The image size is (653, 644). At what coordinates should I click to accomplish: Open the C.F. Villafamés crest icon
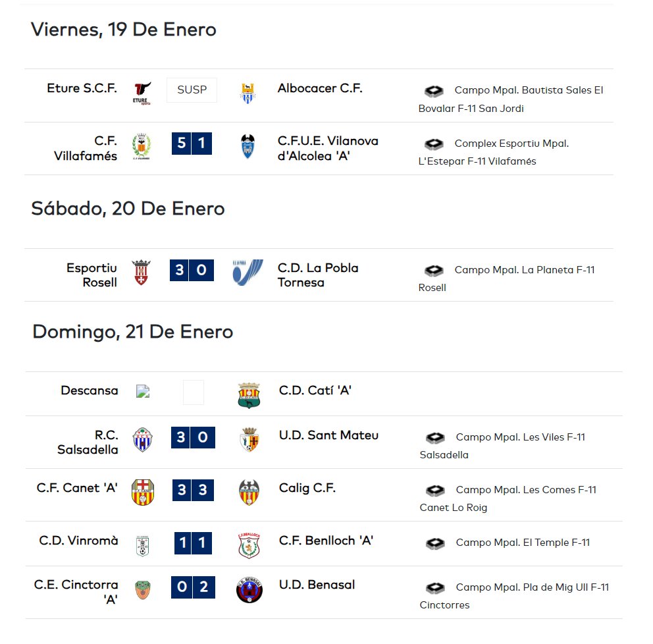point(142,146)
